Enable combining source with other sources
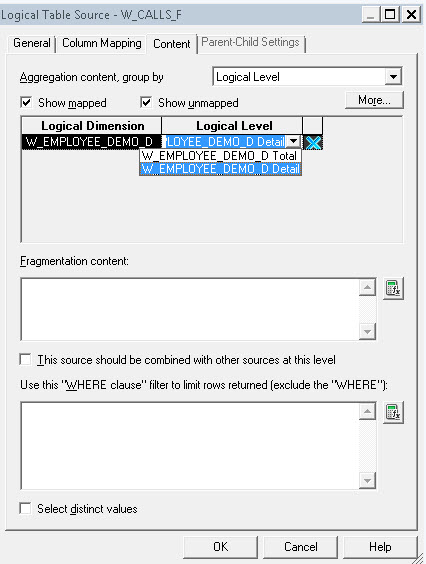Screen dimensions: 426x564 tap(26, 359)
